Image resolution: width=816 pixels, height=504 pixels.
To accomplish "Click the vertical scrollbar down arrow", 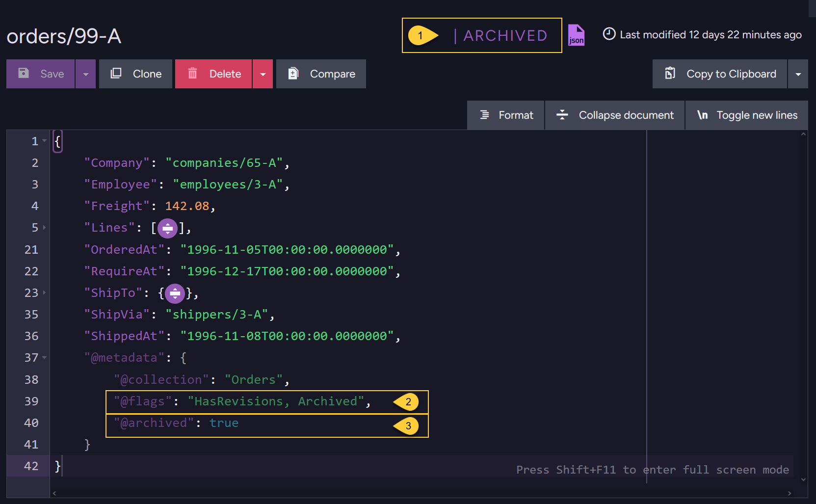I will point(803,479).
